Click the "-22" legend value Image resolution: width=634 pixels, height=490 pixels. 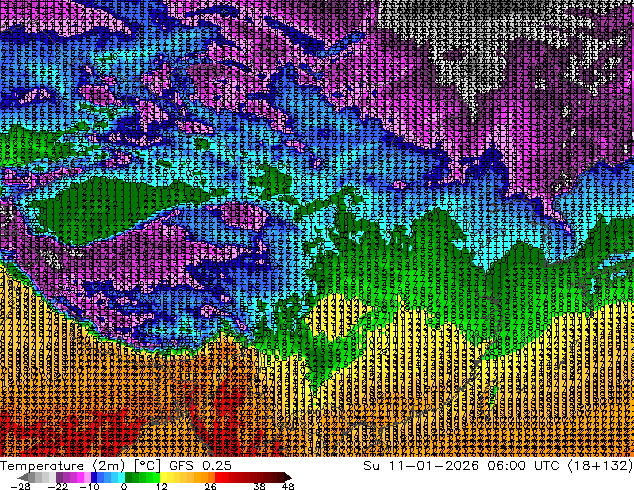click(x=58, y=486)
